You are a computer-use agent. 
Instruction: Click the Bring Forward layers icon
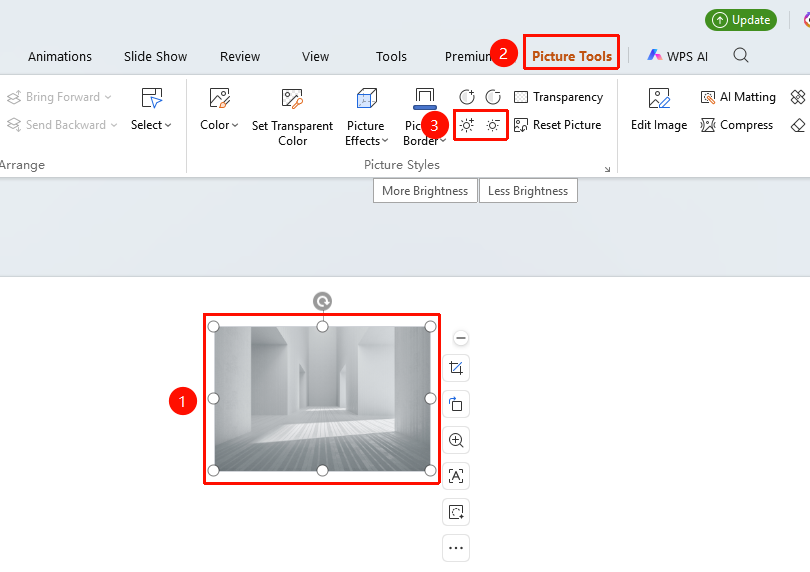click(x=14, y=97)
